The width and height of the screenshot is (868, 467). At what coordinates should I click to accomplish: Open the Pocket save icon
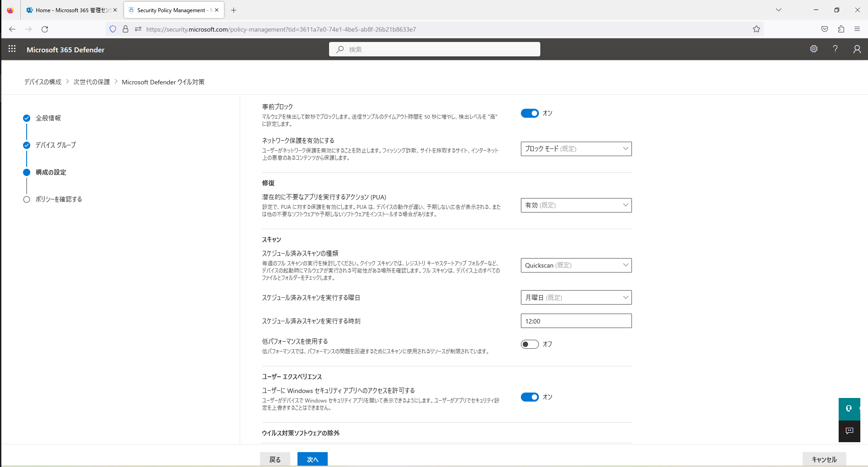(825, 29)
